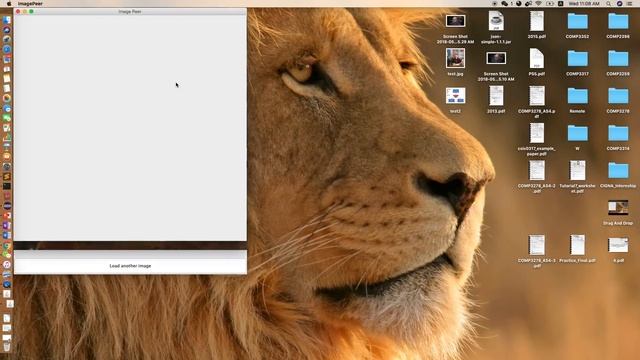
Task: Minimize the Image Peer window
Action: (24, 11)
